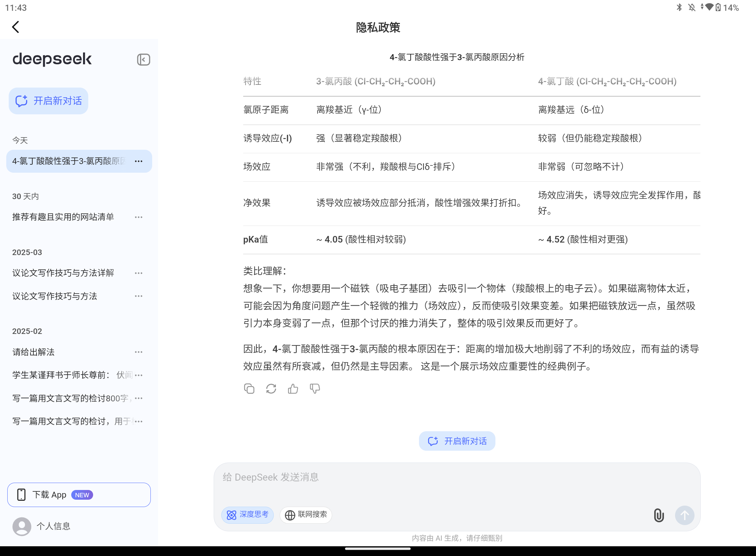Toggle 深度思考 mode
The image size is (756, 556).
coord(247,515)
